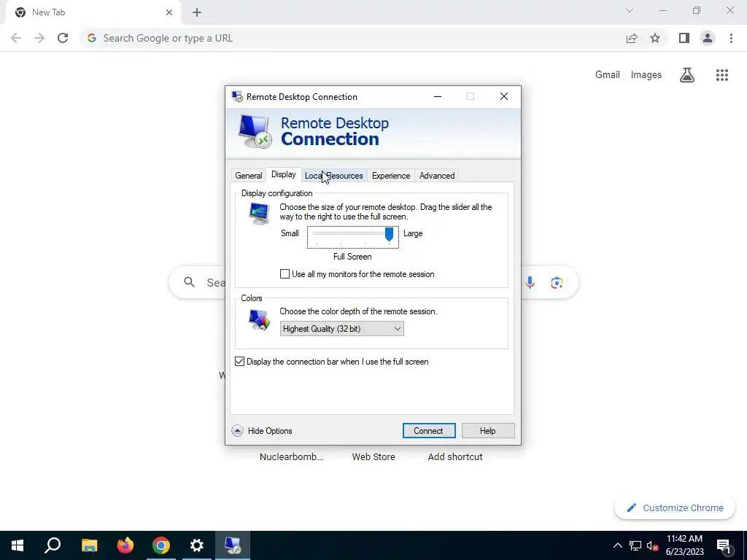Select the Display tab
Viewport: 747px width, 560px height.
[284, 174]
